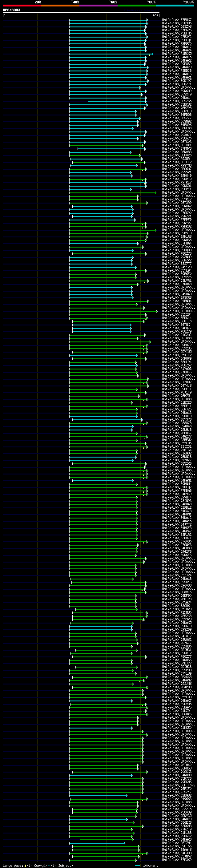Select the UniRef100_Q6H7P8 label
Viewport: 197px width, 868px height.
177,108
